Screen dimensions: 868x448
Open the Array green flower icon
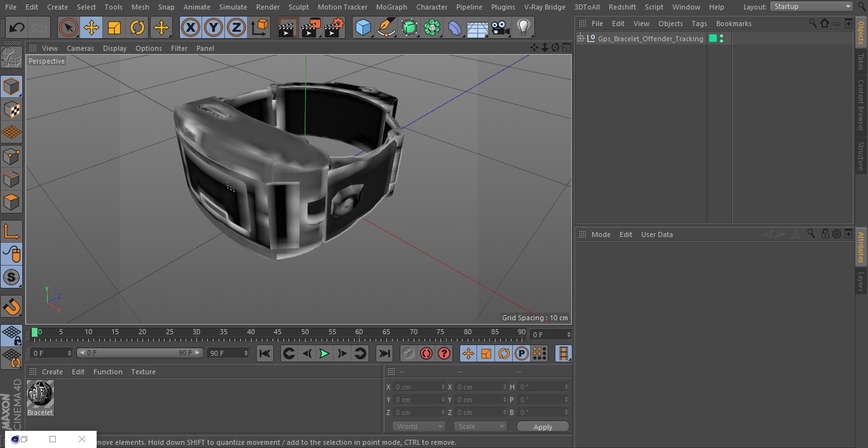[x=432, y=27]
